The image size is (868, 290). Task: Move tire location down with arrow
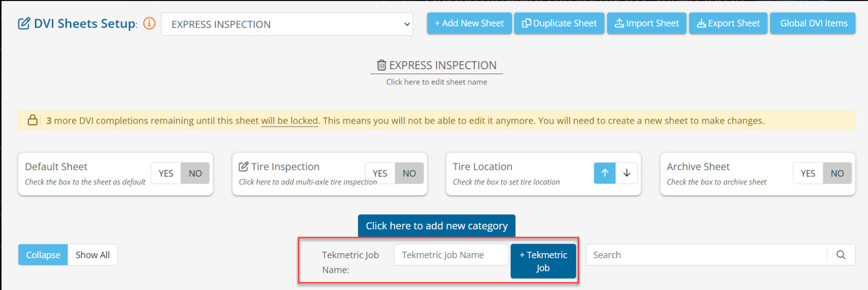(627, 173)
